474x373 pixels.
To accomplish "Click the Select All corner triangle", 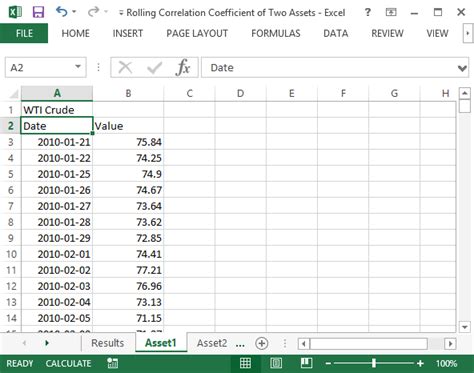I will point(13,94).
